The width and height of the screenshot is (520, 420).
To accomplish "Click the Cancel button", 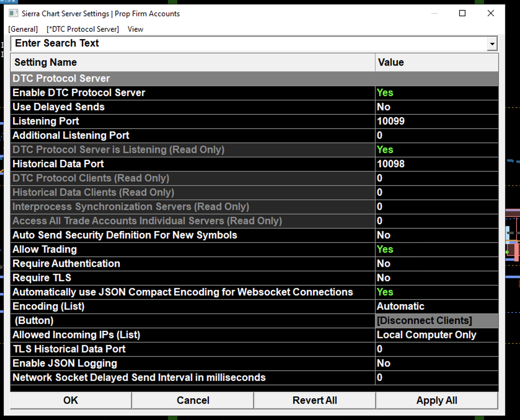I will click(x=193, y=400).
